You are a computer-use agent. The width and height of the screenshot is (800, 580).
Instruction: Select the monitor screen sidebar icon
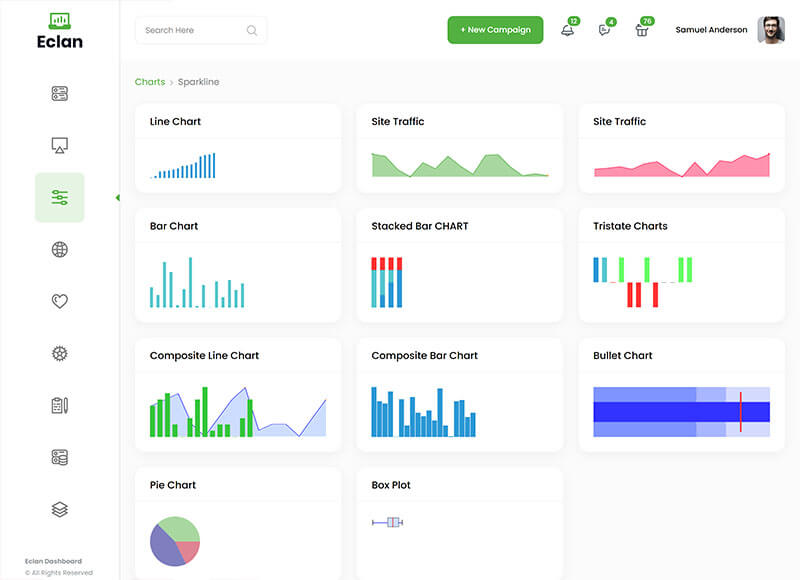59,146
